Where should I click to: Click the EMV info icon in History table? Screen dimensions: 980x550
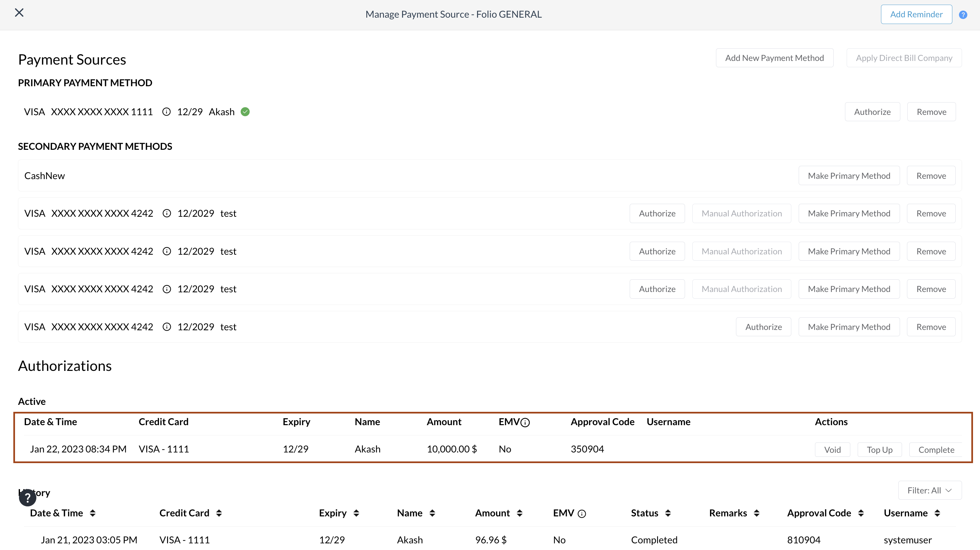point(582,514)
